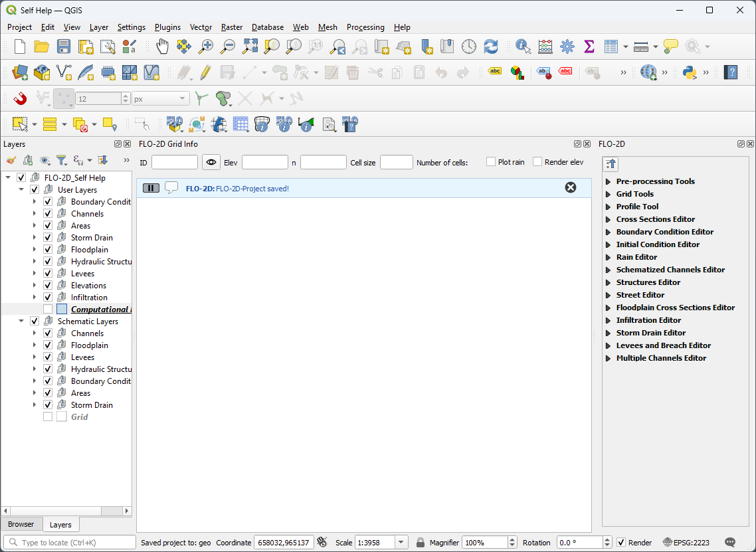Viewport: 756px width, 552px height.
Task: Collapse the User Layers group
Action: coord(21,190)
